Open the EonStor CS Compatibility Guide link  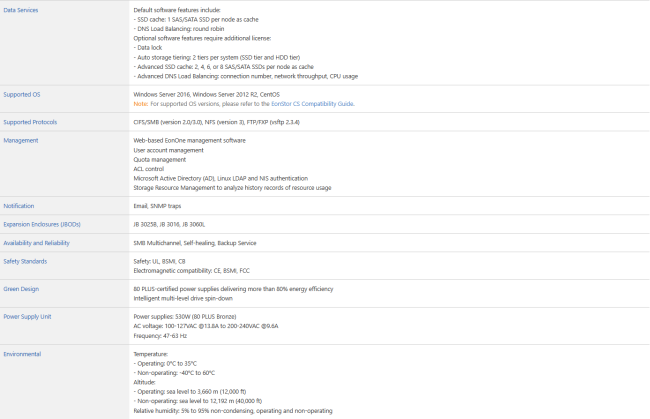tap(312, 104)
